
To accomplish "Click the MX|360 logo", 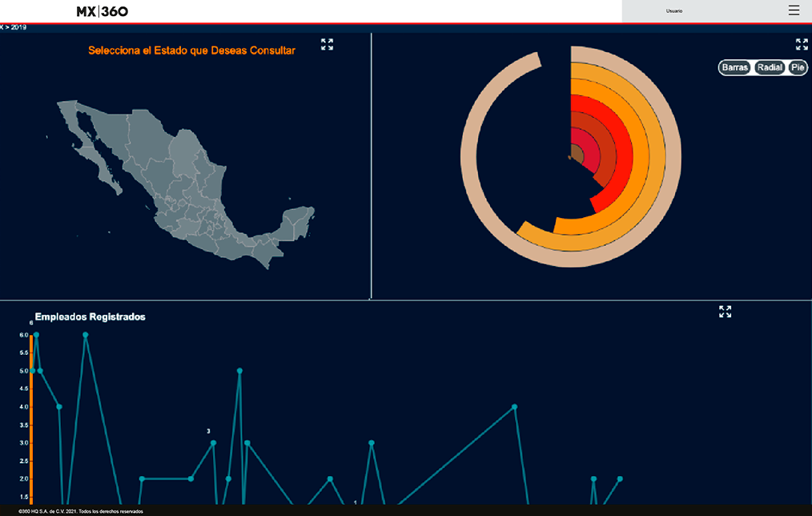I will tap(102, 11).
